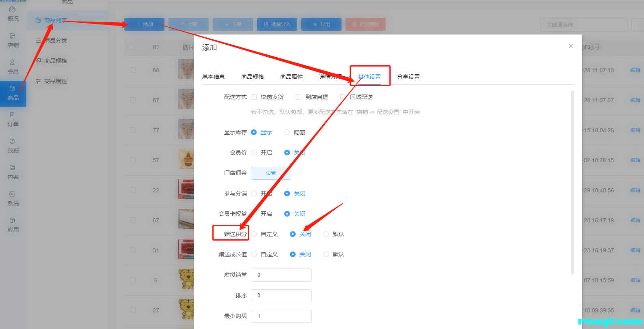Click the 添加 add button

pyautogui.click(x=144, y=24)
